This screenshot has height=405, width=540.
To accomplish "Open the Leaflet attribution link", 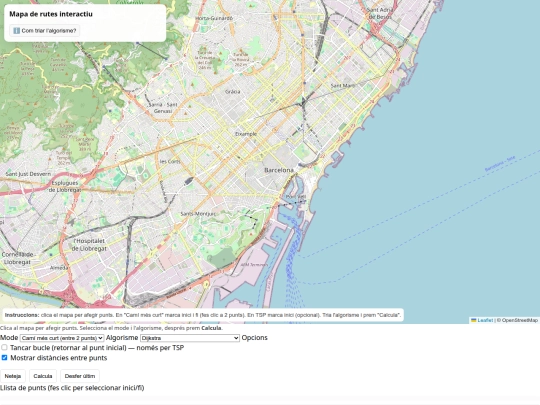I will [485, 320].
